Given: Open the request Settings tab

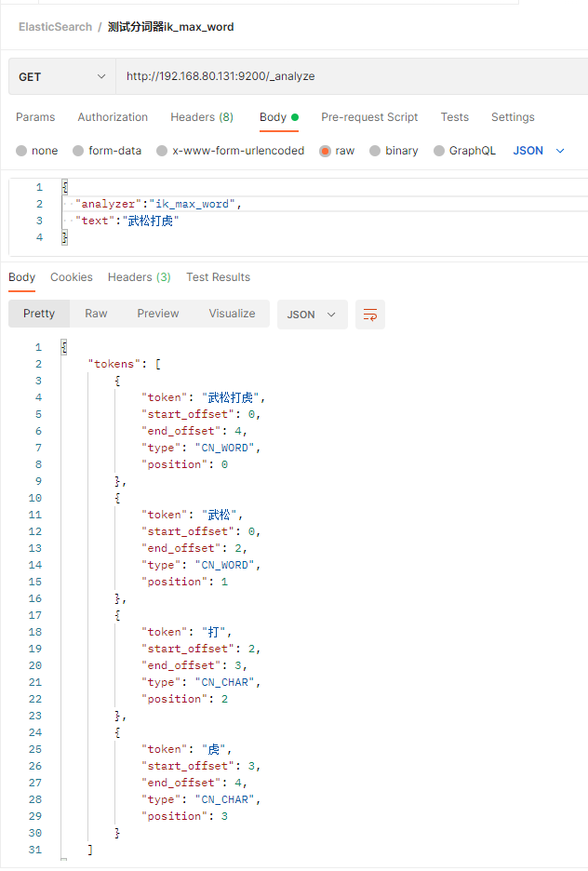Looking at the screenshot, I should click(x=513, y=117).
